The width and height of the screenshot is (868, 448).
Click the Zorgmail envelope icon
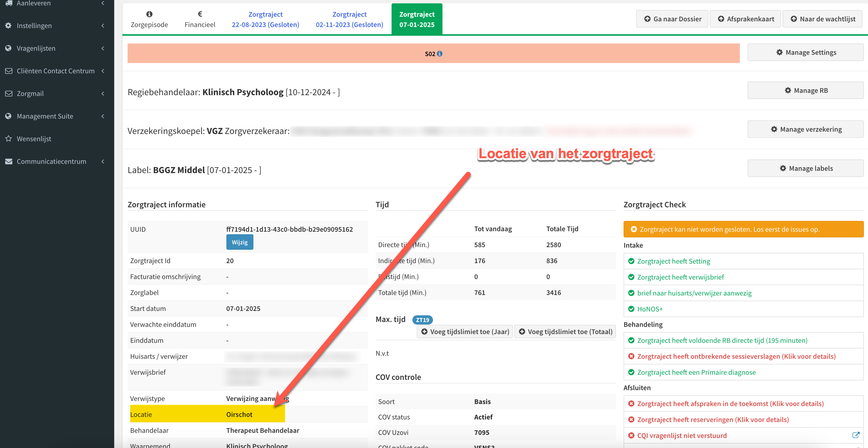(x=8, y=93)
